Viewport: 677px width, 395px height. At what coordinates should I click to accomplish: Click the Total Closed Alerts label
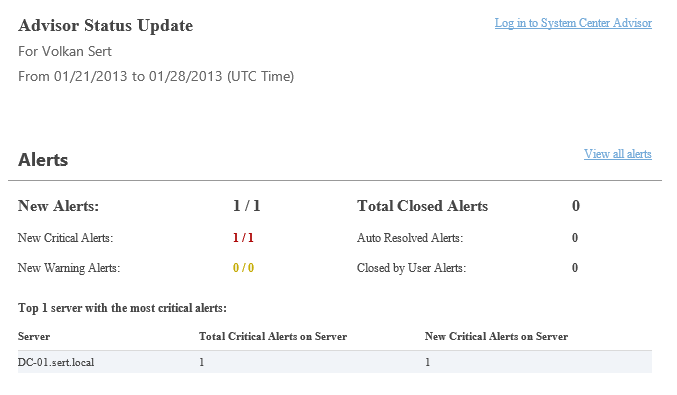point(422,206)
